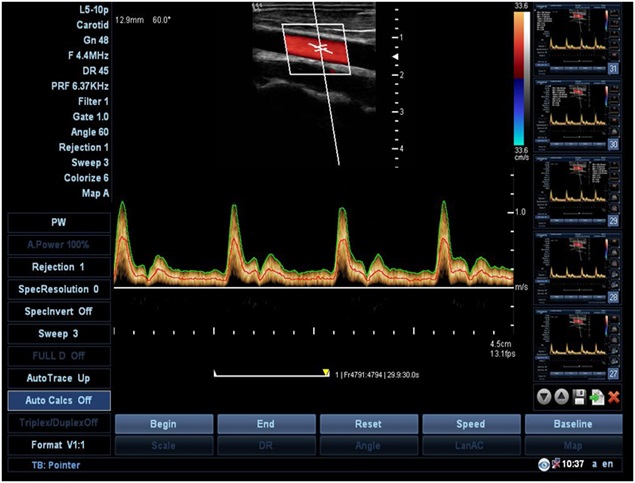Click the 13.1fps frame rate text
This screenshot has width=635, height=483.
pyautogui.click(x=503, y=354)
